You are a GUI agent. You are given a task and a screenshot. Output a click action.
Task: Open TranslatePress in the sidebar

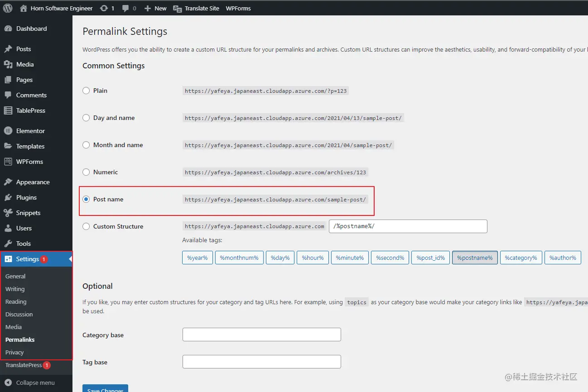(24, 365)
